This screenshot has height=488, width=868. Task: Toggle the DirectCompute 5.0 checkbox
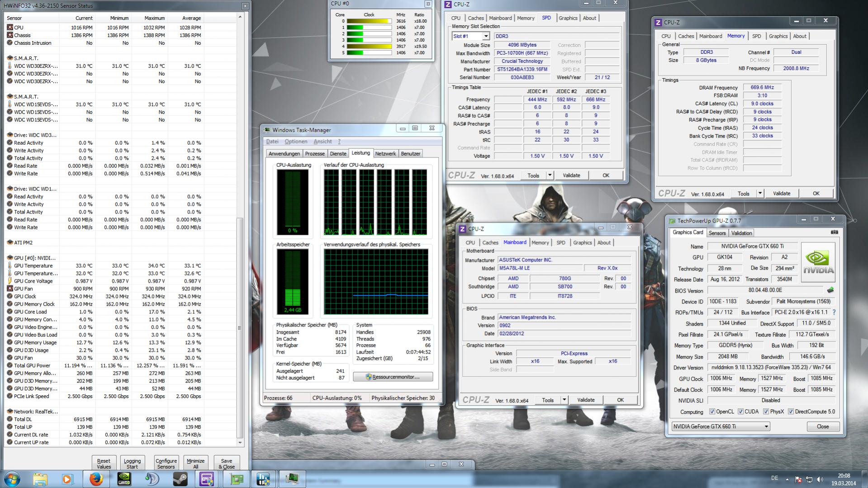coord(791,412)
